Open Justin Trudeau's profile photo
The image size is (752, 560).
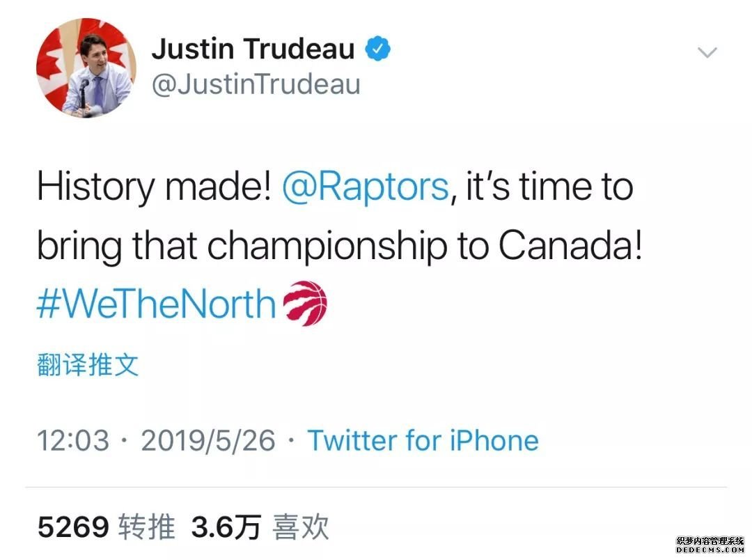tap(86, 68)
